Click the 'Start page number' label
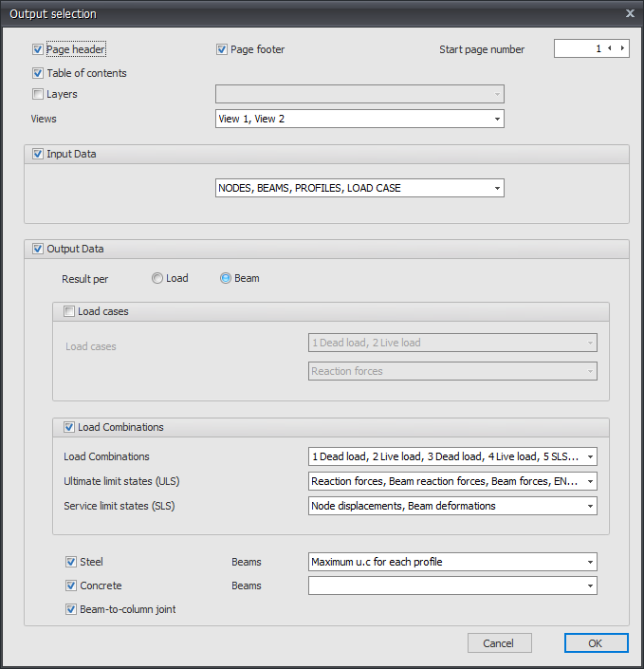Screen dimensions: 644x669 coord(482,49)
